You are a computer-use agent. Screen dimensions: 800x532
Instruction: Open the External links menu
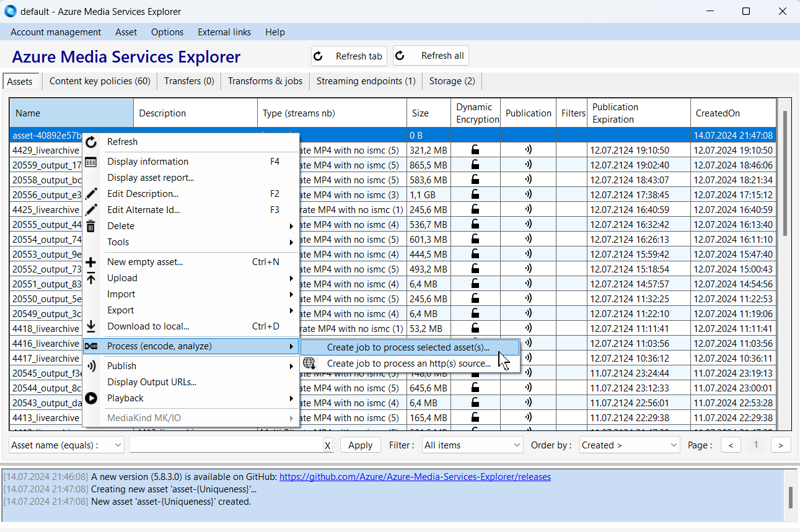(224, 32)
